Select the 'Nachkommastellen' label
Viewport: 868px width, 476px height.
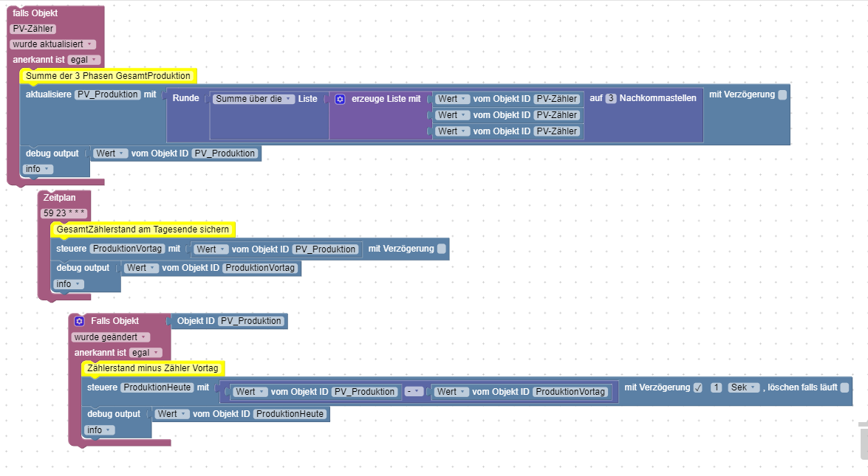click(x=657, y=98)
